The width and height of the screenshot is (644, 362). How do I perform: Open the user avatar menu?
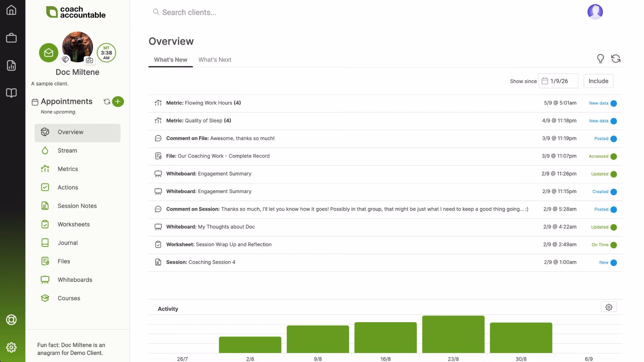click(x=595, y=12)
